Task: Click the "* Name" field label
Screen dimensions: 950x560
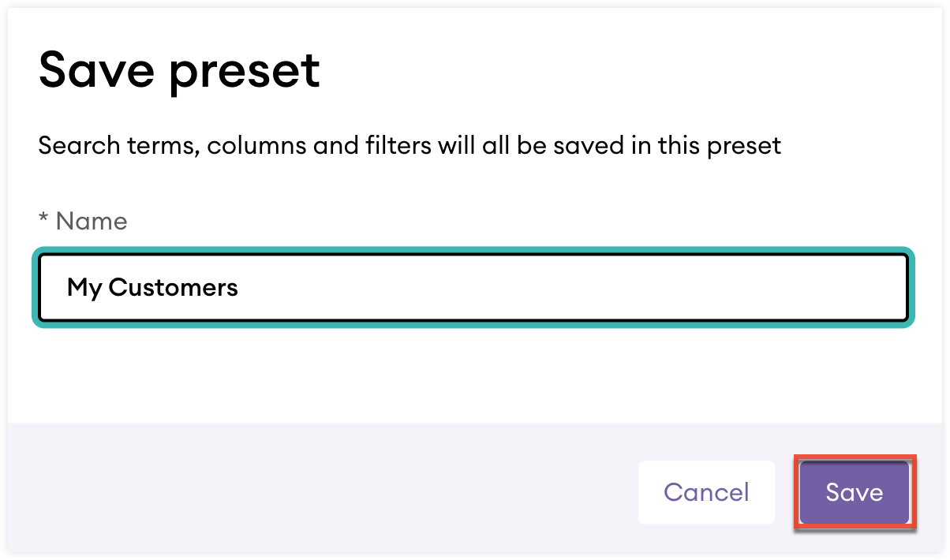Action: coord(83,221)
